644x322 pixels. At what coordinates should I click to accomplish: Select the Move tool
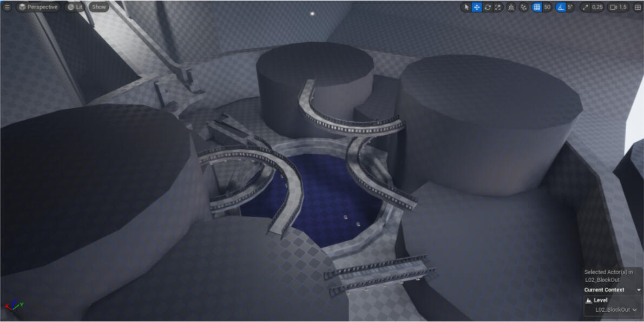click(x=477, y=7)
